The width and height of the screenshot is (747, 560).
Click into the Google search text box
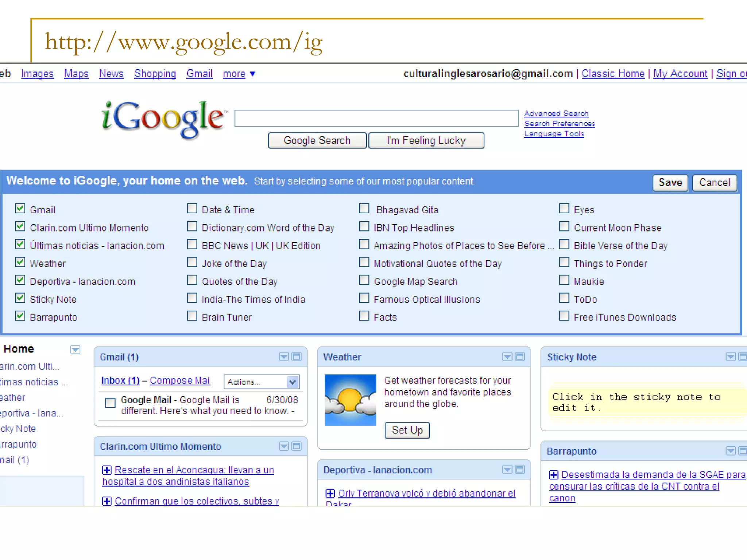tap(376, 118)
